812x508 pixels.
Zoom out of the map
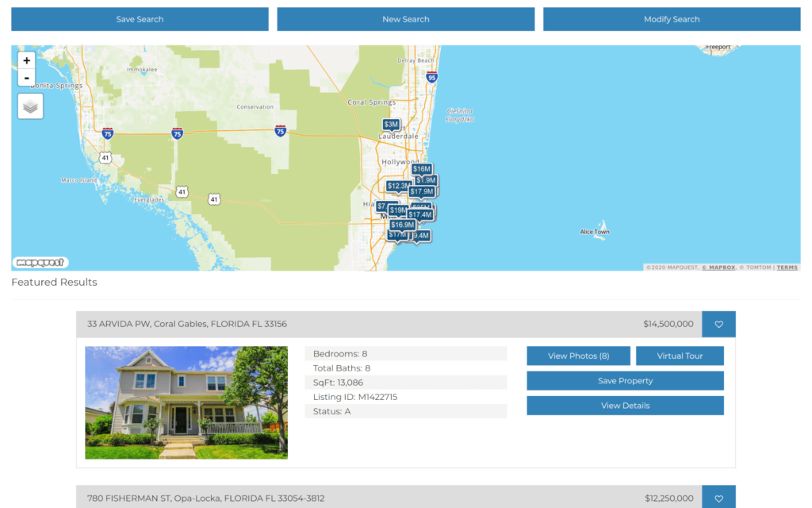click(x=26, y=78)
